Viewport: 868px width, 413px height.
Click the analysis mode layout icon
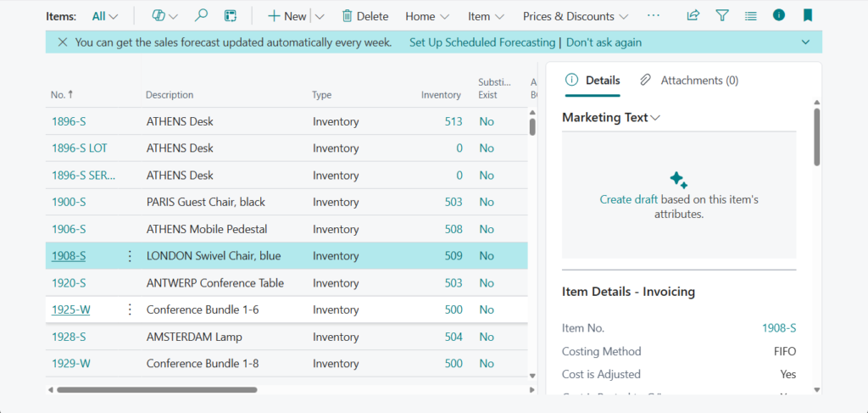click(230, 16)
